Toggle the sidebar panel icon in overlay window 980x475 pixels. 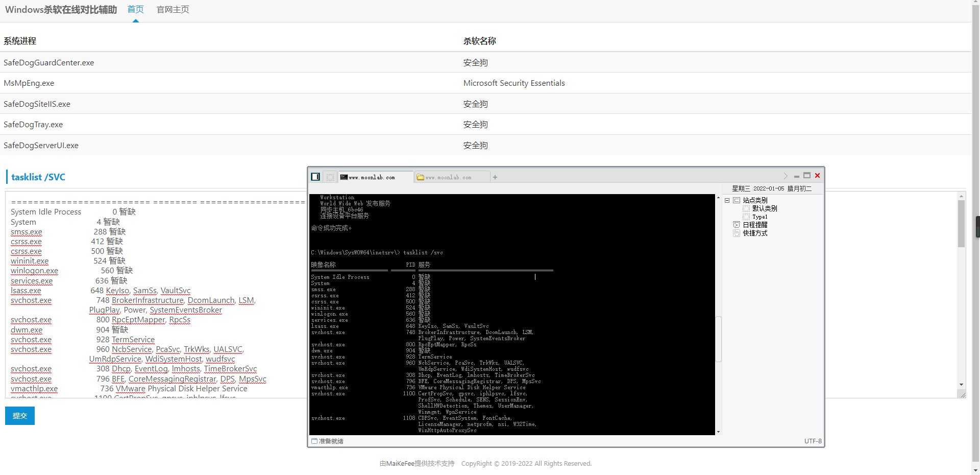click(315, 177)
